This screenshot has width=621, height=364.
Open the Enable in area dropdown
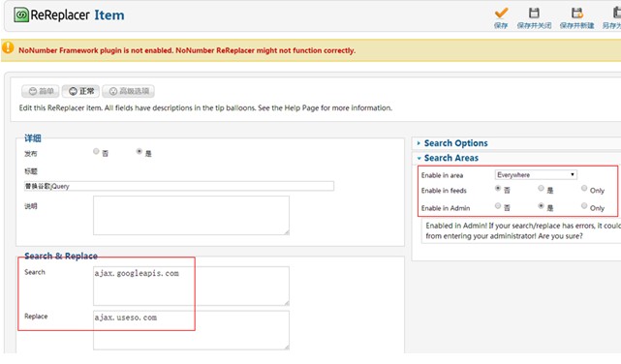pyautogui.click(x=536, y=175)
